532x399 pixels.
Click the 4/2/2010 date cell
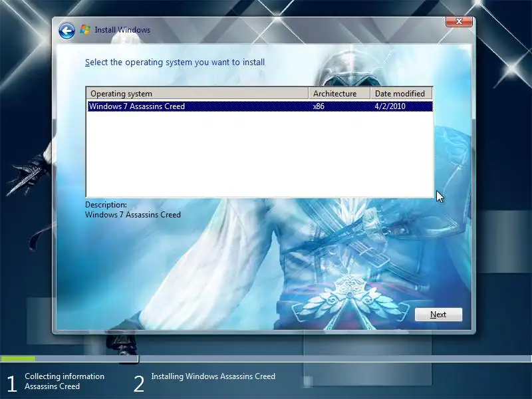[x=390, y=106]
